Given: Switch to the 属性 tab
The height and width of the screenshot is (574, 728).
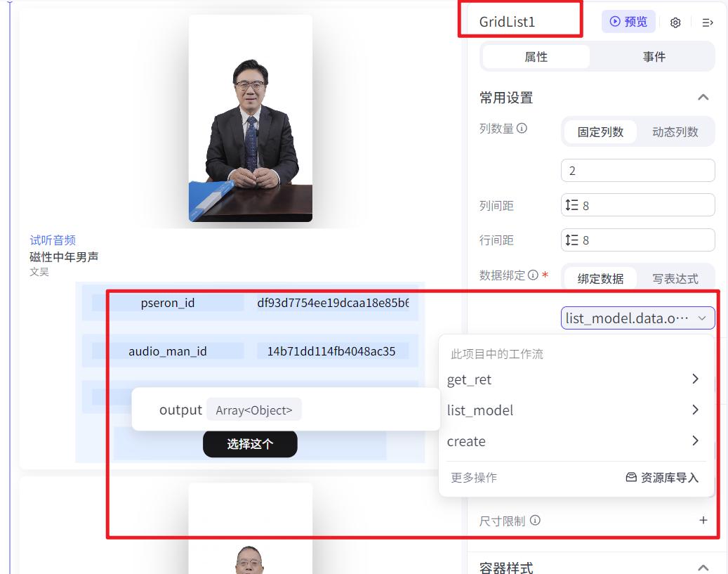Looking at the screenshot, I should coord(537,56).
